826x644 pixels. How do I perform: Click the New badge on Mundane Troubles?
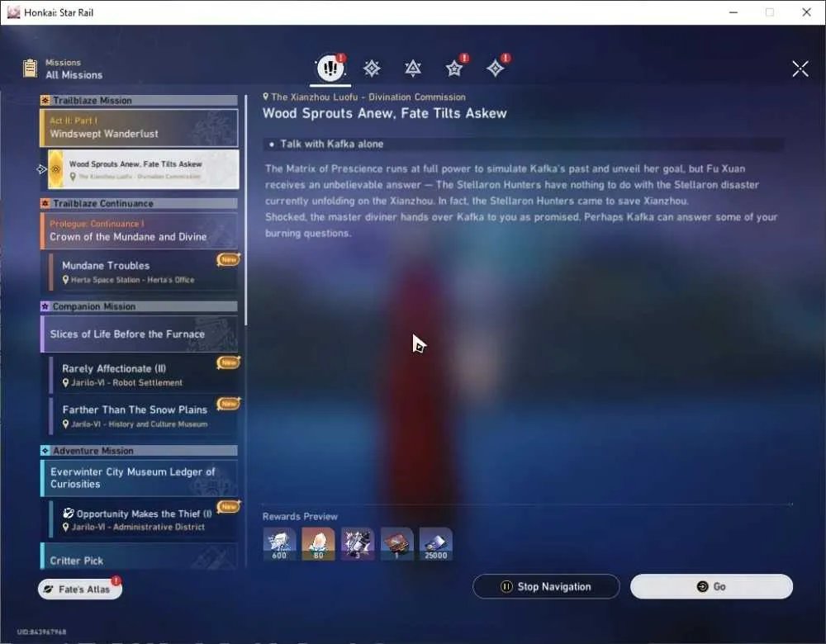point(229,259)
